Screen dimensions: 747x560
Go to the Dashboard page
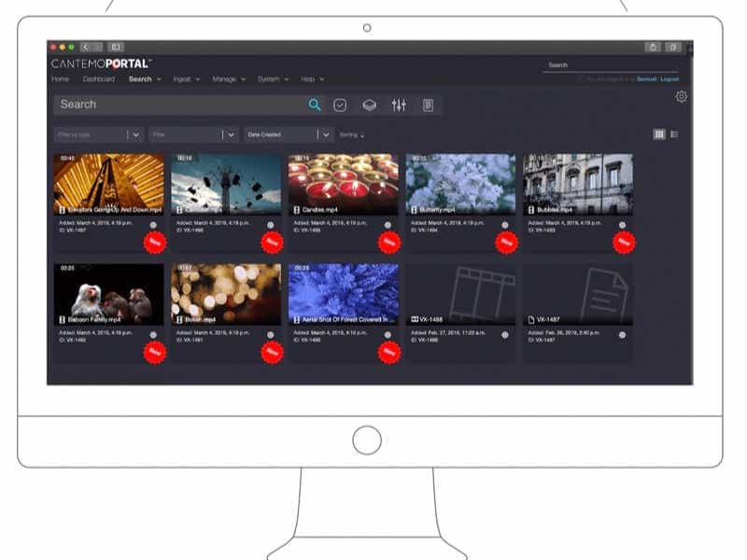pos(98,79)
